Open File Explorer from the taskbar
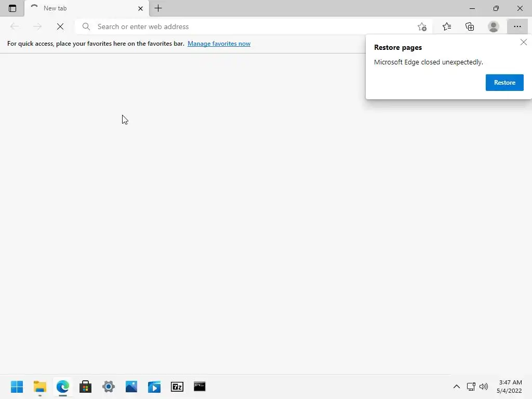Screen dimensions: 532x399 [39, 387]
